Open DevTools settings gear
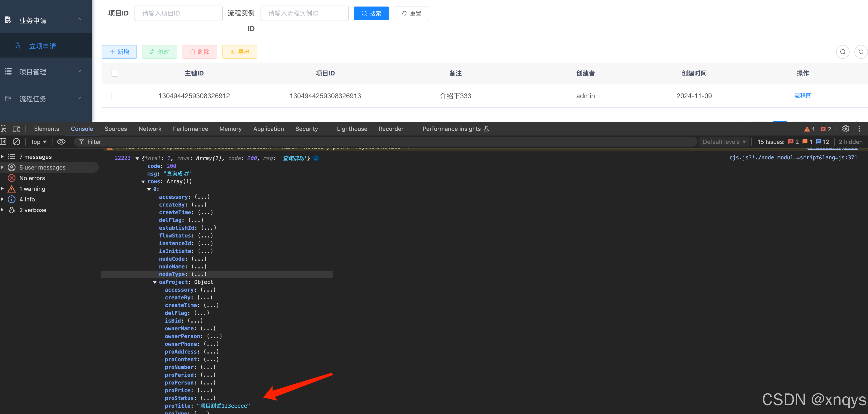This screenshot has width=868, height=414. point(846,129)
